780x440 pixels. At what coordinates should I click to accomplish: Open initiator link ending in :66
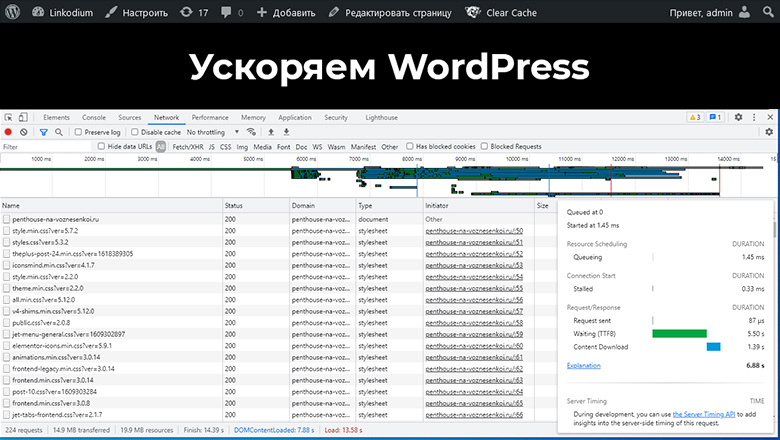(474, 415)
